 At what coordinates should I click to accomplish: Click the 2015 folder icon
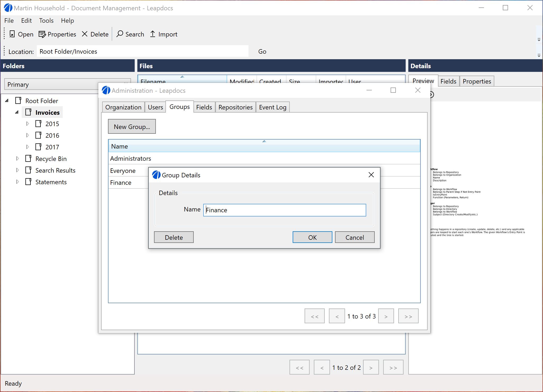pos(38,123)
